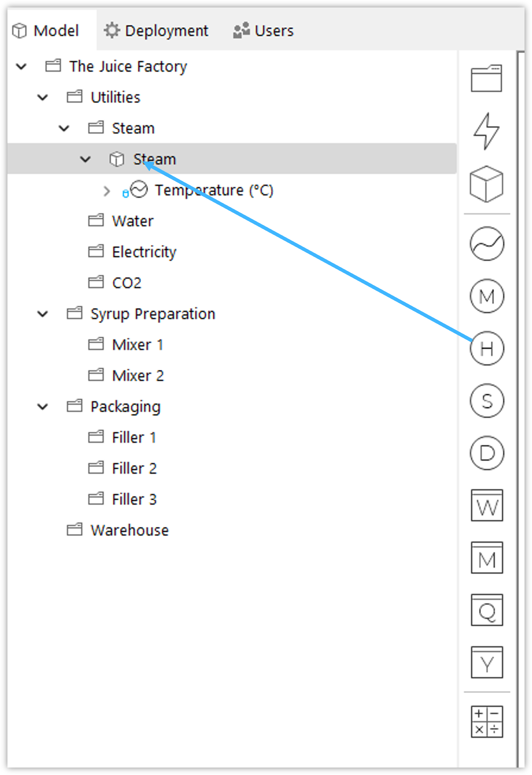Select the cube object icon in the toolbar
Viewport: 532px width, 775px height.
486,184
